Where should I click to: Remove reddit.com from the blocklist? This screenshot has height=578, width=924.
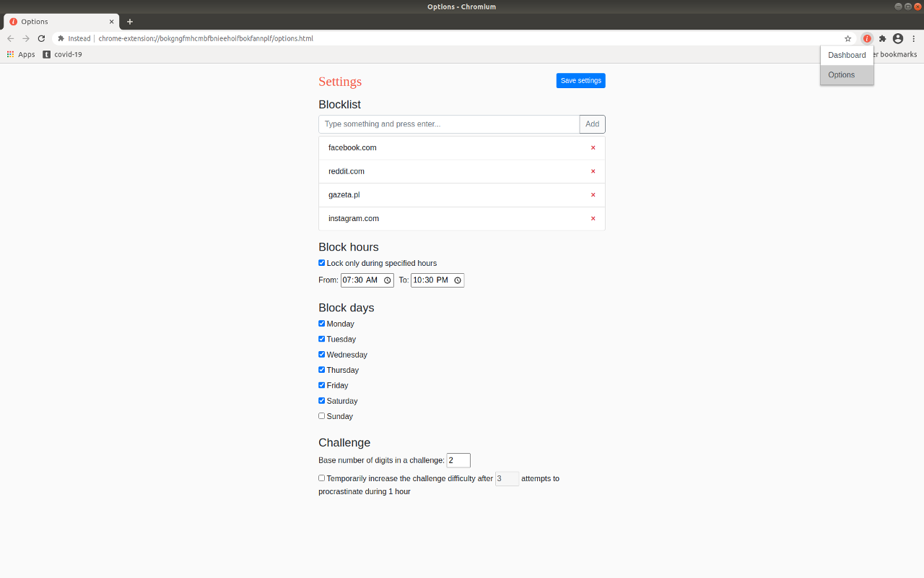[x=593, y=171]
